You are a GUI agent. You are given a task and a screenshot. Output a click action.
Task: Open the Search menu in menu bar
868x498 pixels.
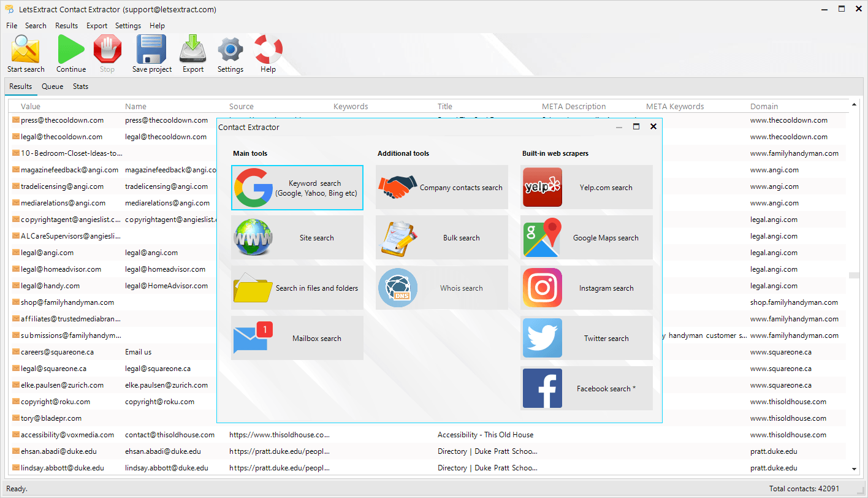tap(36, 26)
